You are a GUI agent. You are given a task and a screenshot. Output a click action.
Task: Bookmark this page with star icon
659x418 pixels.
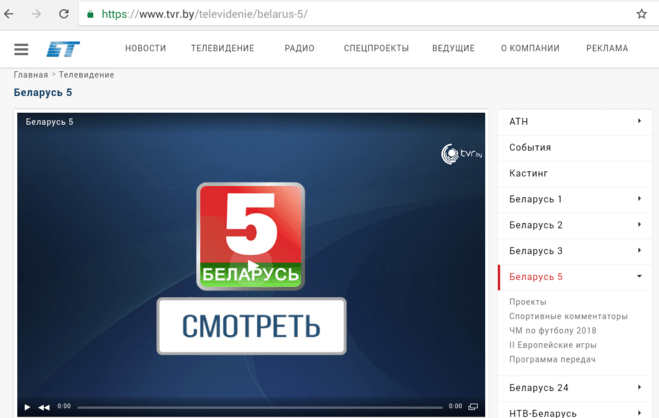[641, 14]
